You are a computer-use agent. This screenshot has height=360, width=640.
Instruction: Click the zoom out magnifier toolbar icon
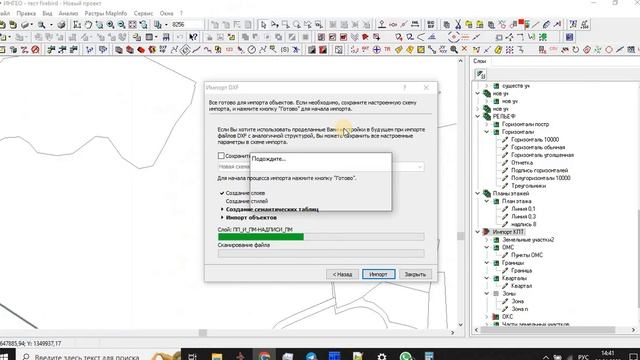pyautogui.click(x=121, y=25)
